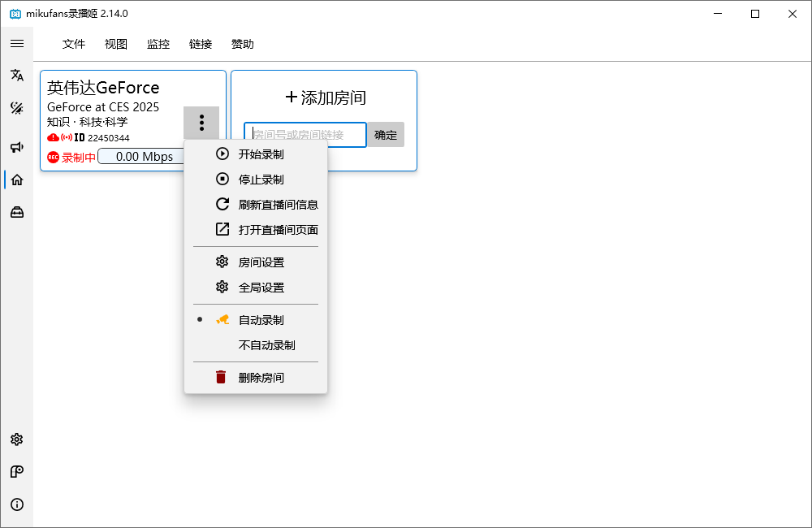This screenshot has height=528, width=812.
Task: Click the room ID 22450344
Action: pos(108,138)
